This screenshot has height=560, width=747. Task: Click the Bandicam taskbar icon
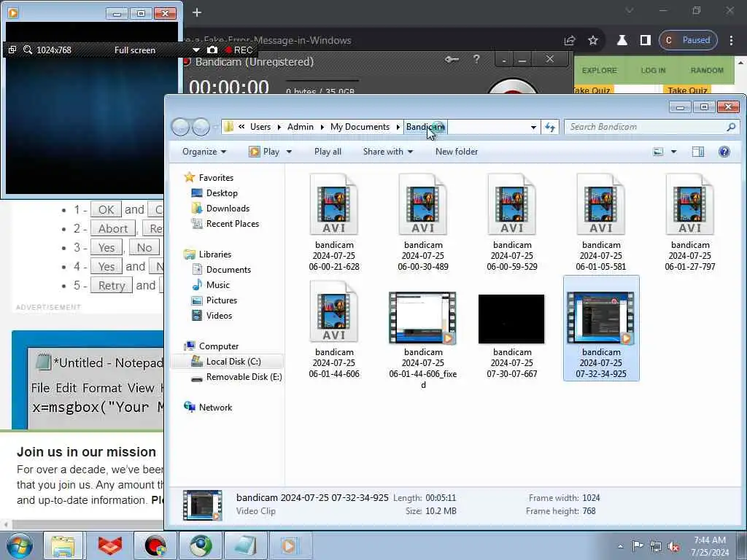point(155,545)
